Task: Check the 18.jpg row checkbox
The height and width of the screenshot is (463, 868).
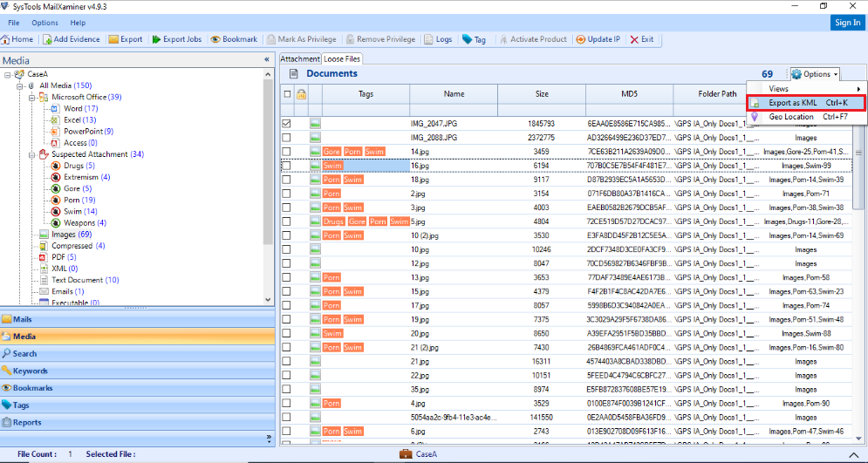Action: (286, 180)
